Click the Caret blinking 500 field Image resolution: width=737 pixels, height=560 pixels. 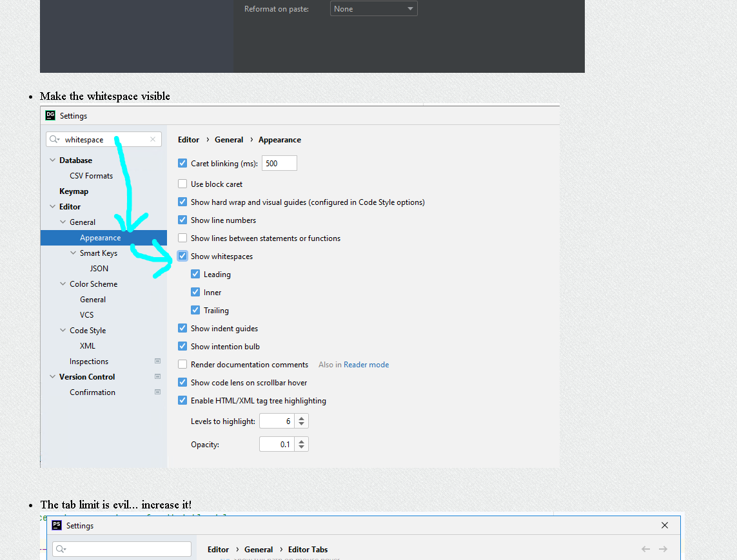(x=279, y=163)
